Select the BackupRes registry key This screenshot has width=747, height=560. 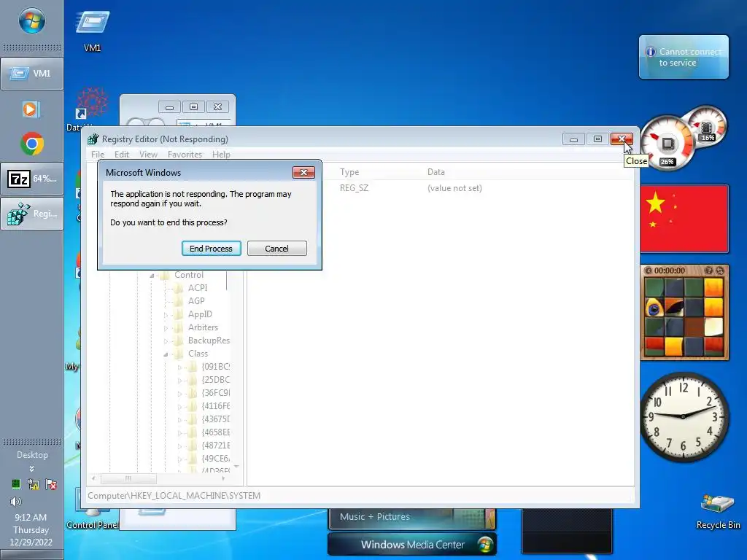coord(209,341)
